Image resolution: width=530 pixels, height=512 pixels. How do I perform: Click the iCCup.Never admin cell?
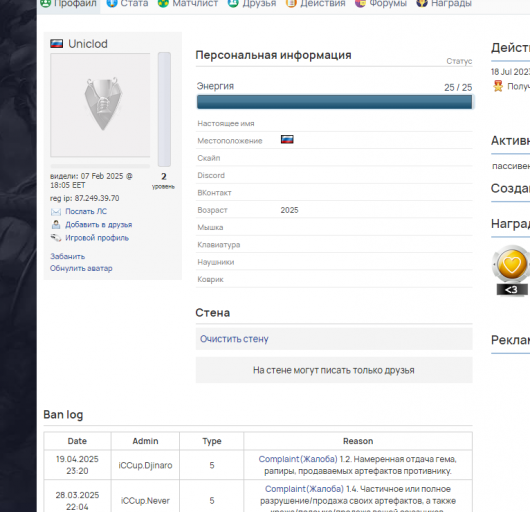(x=145, y=501)
